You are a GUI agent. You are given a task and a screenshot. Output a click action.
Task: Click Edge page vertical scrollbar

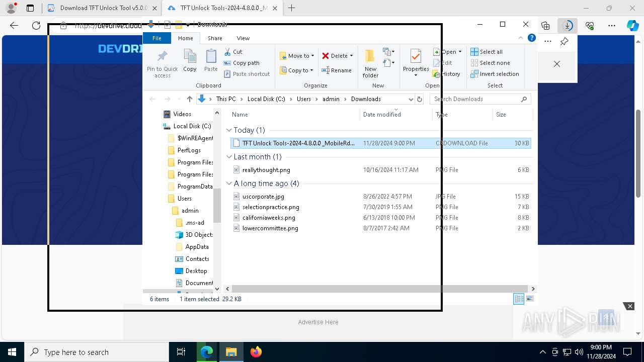638,153
